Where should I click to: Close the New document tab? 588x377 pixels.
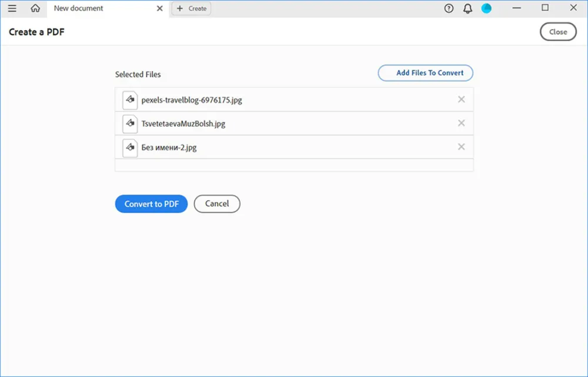[159, 8]
